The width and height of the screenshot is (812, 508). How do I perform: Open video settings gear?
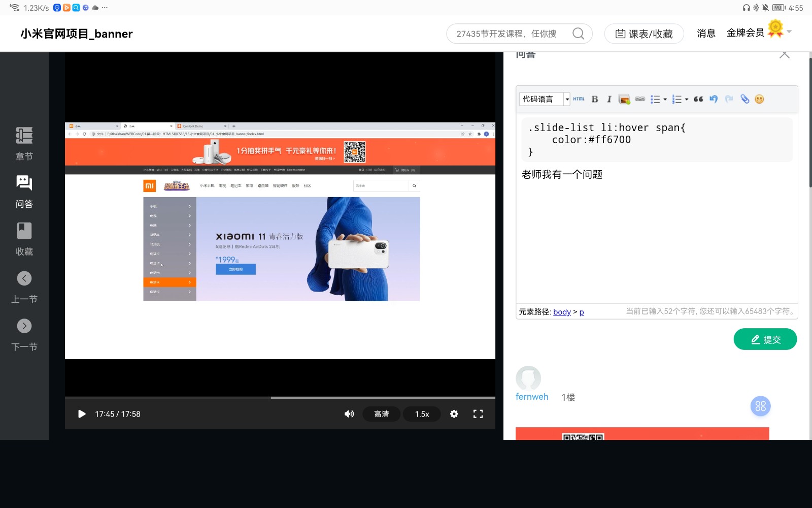454,414
